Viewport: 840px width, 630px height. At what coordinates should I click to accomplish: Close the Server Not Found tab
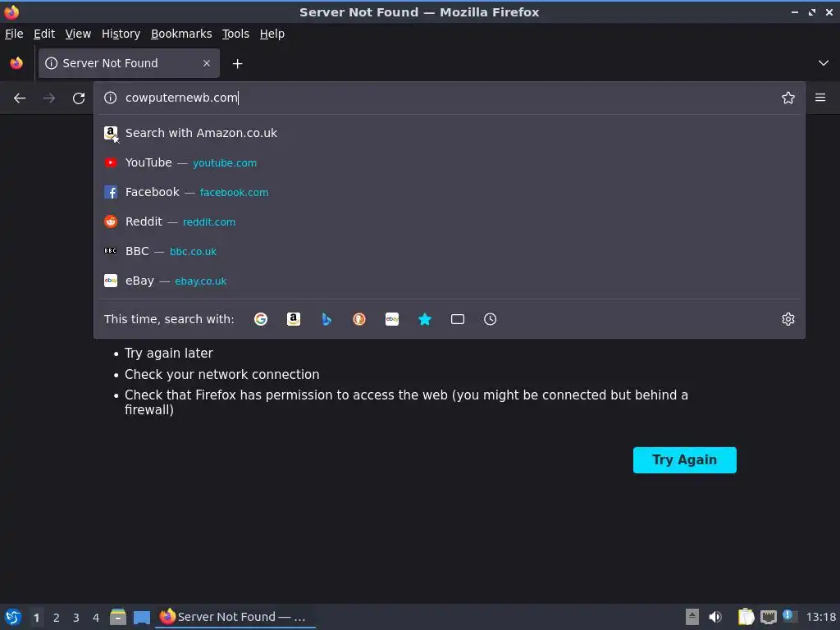(207, 63)
